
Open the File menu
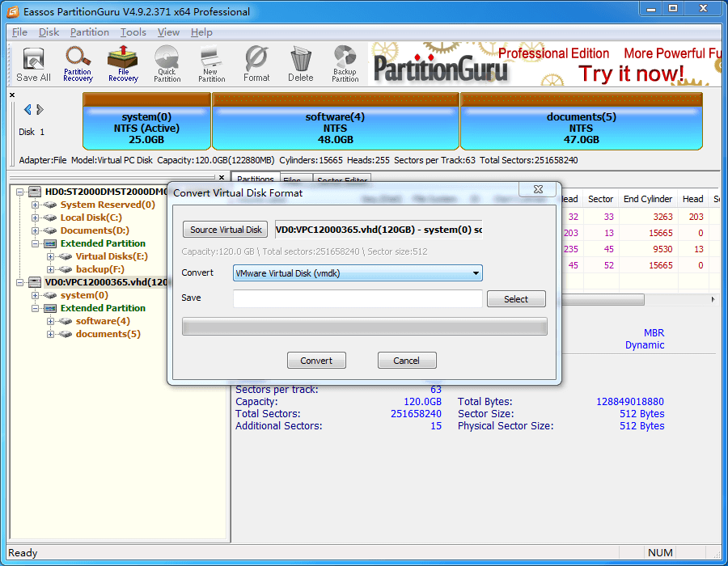tap(19, 32)
